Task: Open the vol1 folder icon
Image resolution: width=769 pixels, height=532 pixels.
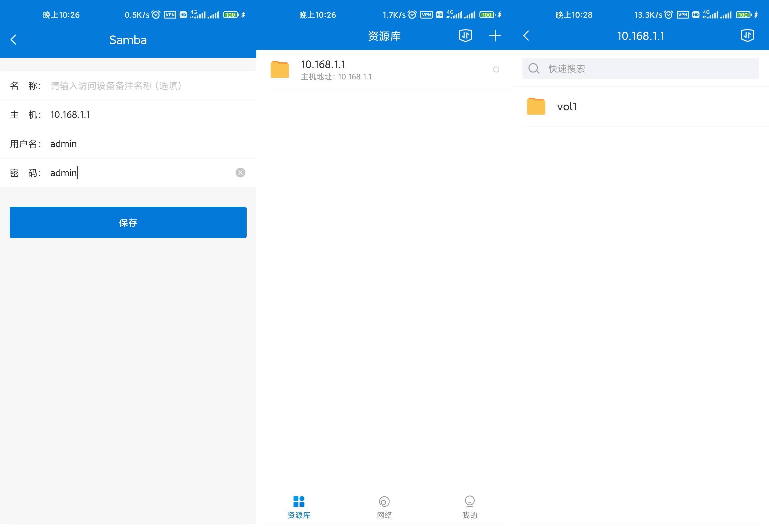Action: [x=536, y=106]
